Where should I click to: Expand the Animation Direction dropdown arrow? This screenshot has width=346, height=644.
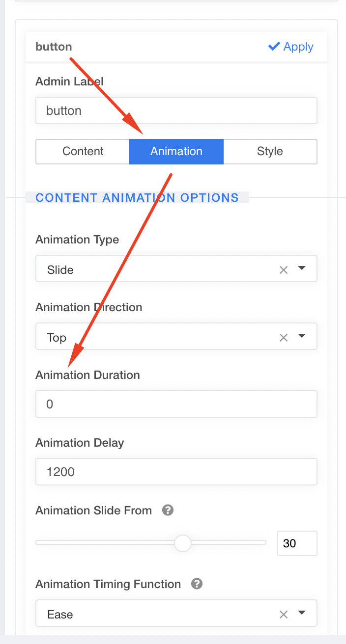(x=302, y=337)
